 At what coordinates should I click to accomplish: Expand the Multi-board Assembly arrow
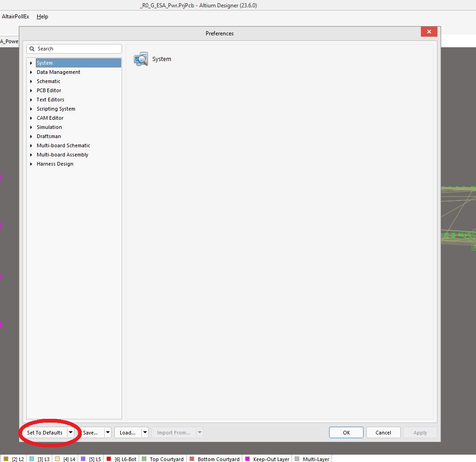31,155
